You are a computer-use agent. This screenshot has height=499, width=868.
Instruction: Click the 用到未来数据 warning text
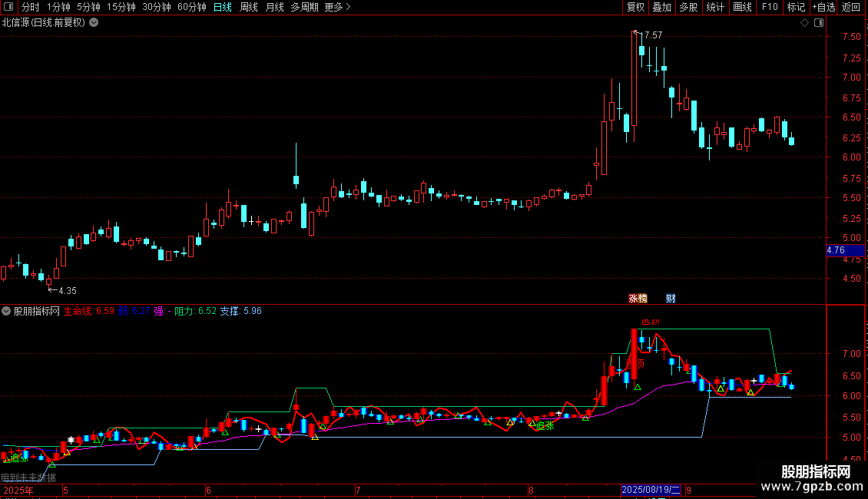tap(28, 478)
